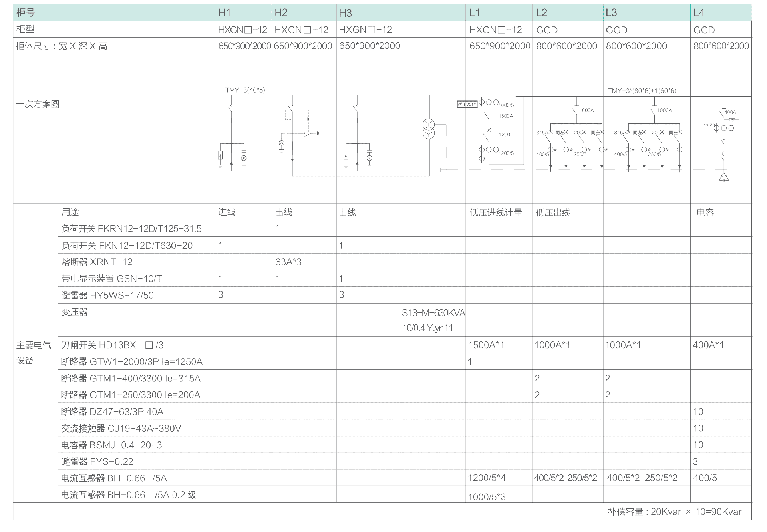Click the Wh/varh meter box in L1

467,104
